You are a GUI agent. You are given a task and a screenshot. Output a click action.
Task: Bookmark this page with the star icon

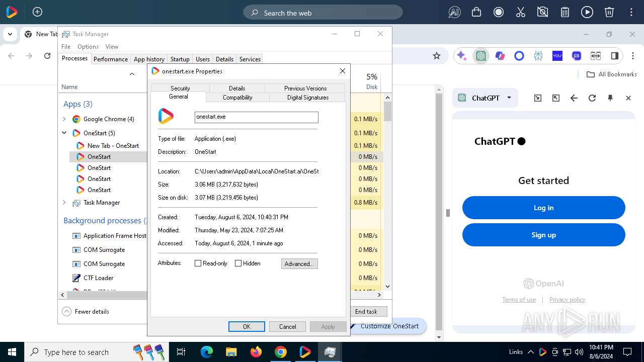(437, 56)
